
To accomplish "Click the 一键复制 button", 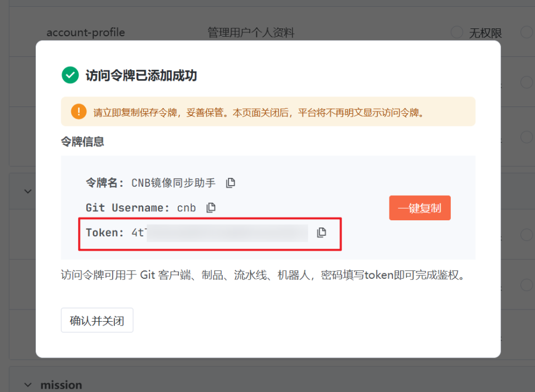I will tap(420, 208).
